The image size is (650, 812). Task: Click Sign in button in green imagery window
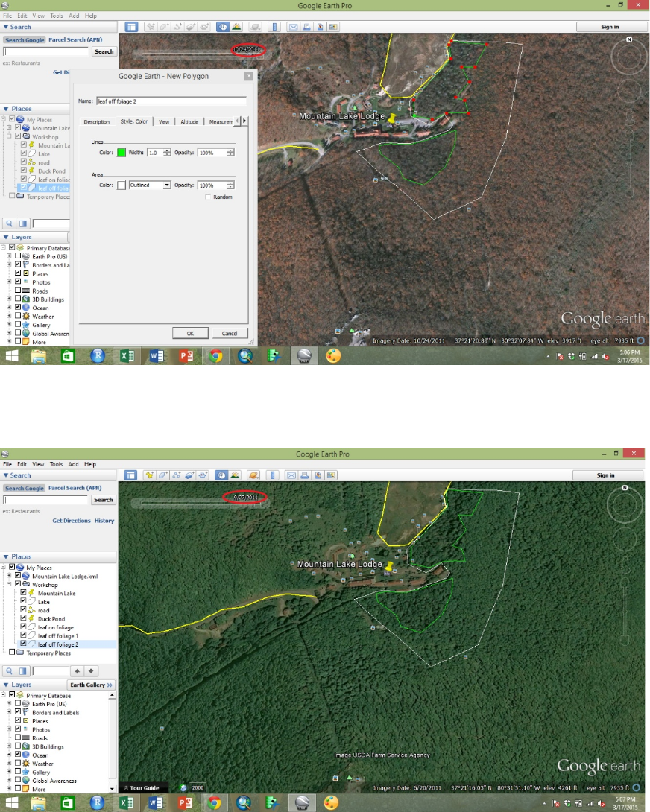click(x=605, y=475)
